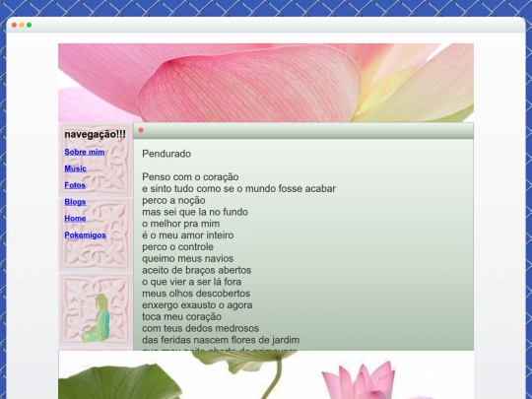The height and width of the screenshot is (399, 532).
Task: Click the line "meus olhos descobertos"
Action: [196, 294]
